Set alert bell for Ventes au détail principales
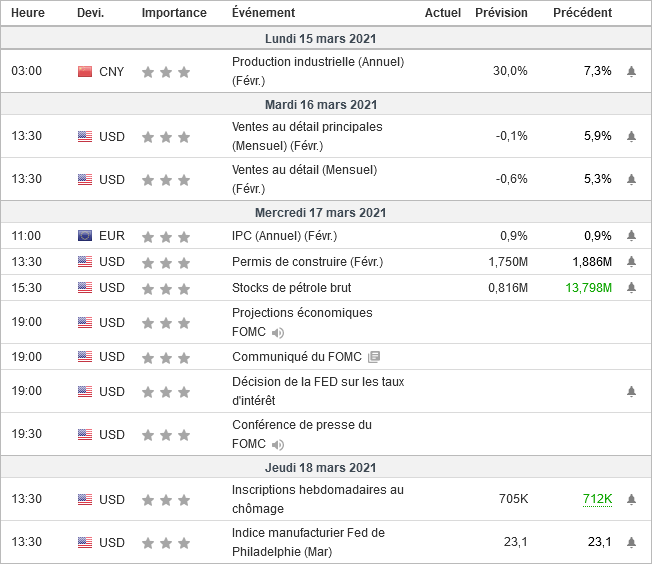Image resolution: width=652 pixels, height=564 pixels. [x=631, y=137]
